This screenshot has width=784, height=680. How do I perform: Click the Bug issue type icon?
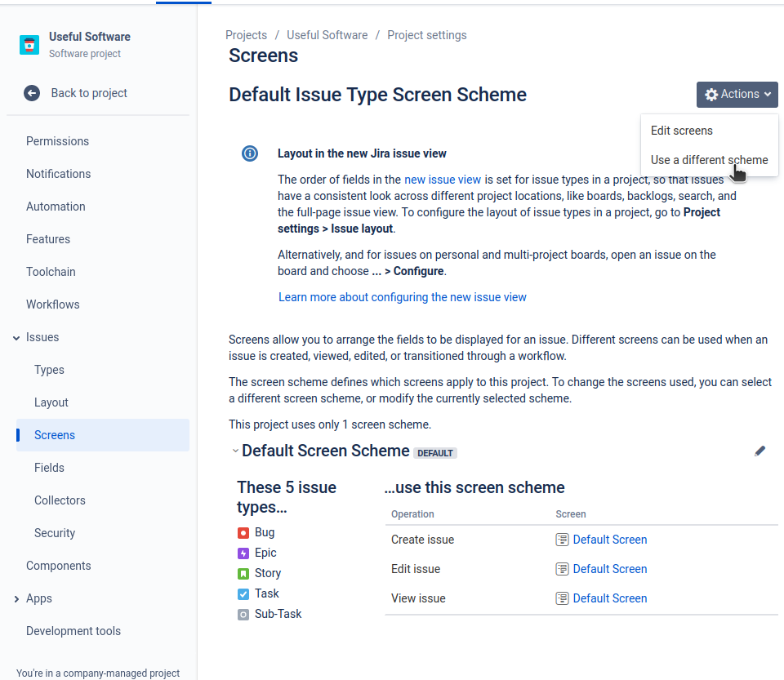(x=242, y=532)
